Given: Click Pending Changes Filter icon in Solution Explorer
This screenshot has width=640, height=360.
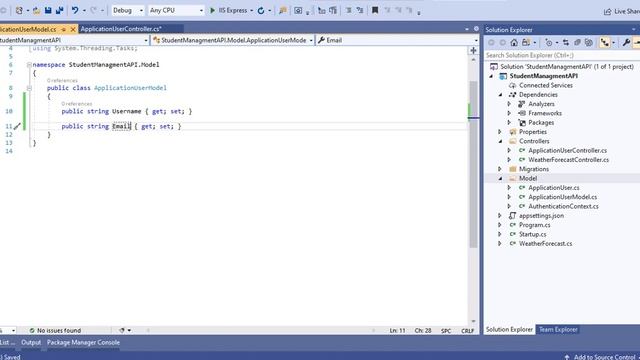Looking at the screenshot, I should [549, 42].
